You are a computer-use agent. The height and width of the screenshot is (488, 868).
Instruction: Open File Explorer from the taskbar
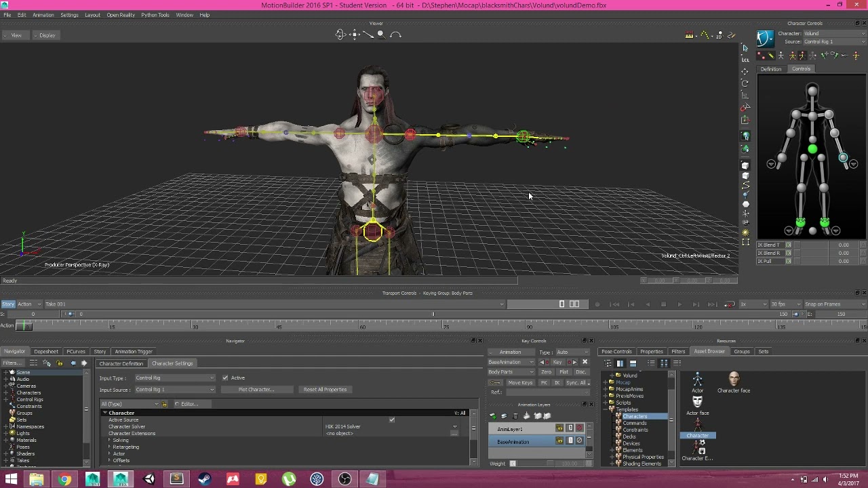[36, 480]
